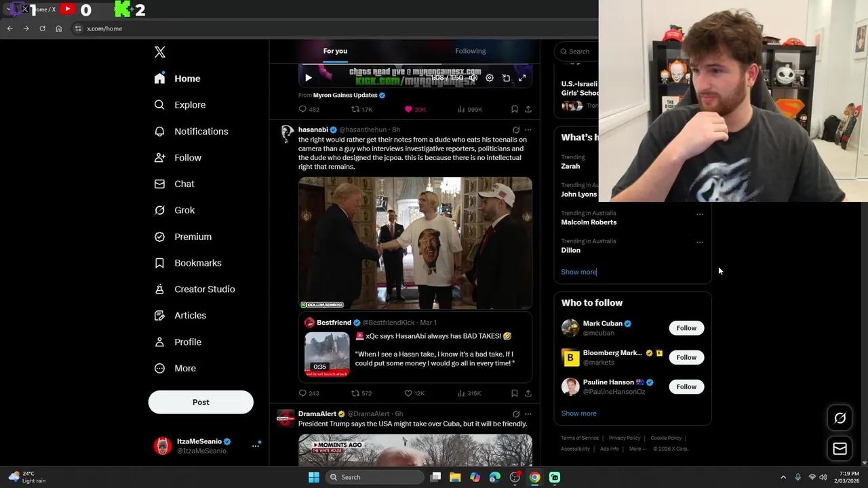Go to the Profile page
868x488 pixels.
[x=178, y=342]
